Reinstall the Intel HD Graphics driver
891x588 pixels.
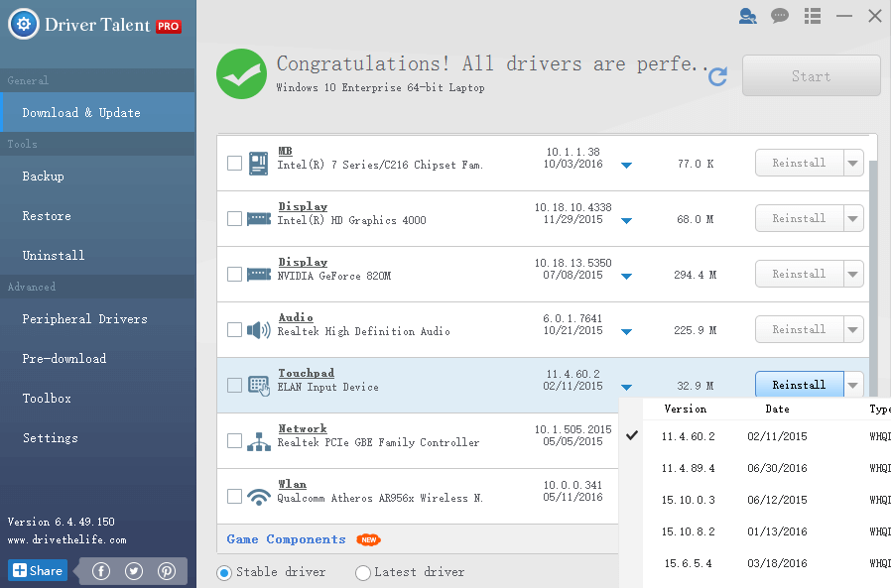tap(799, 219)
